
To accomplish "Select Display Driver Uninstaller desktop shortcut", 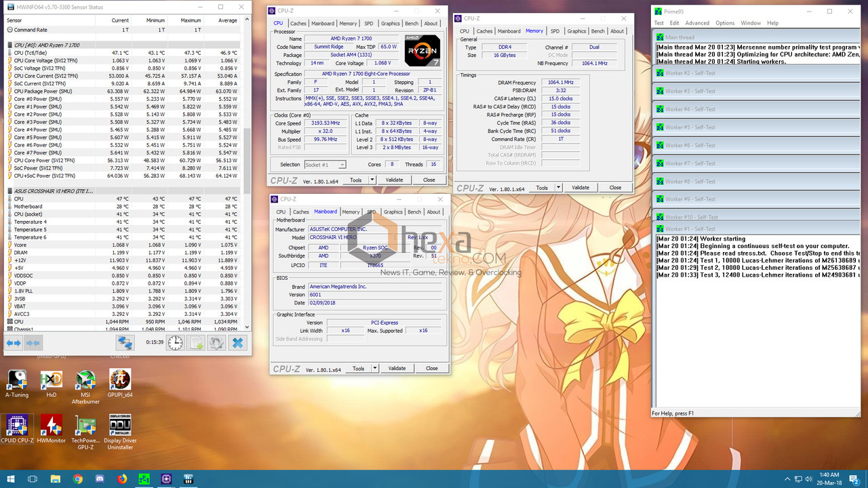I will point(120,432).
